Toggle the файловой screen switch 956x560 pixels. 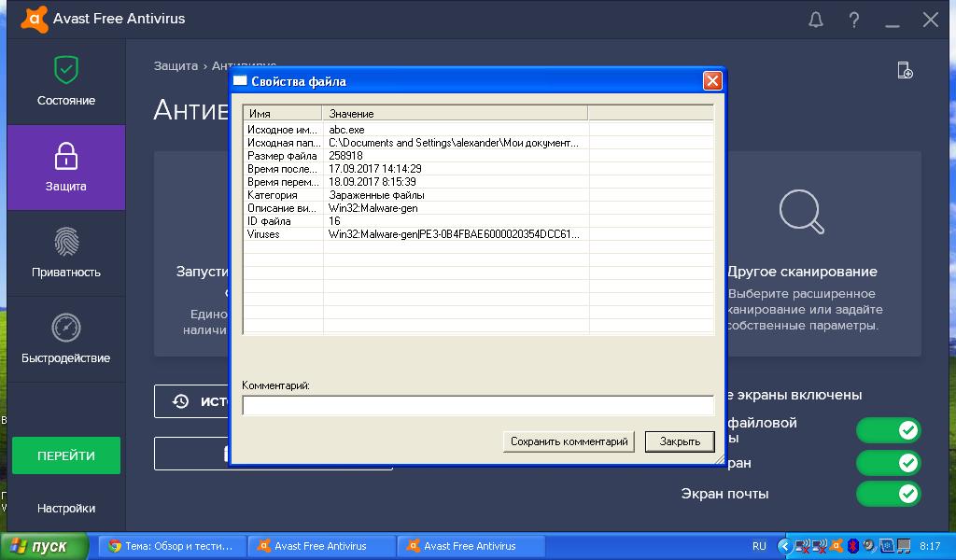(x=889, y=430)
